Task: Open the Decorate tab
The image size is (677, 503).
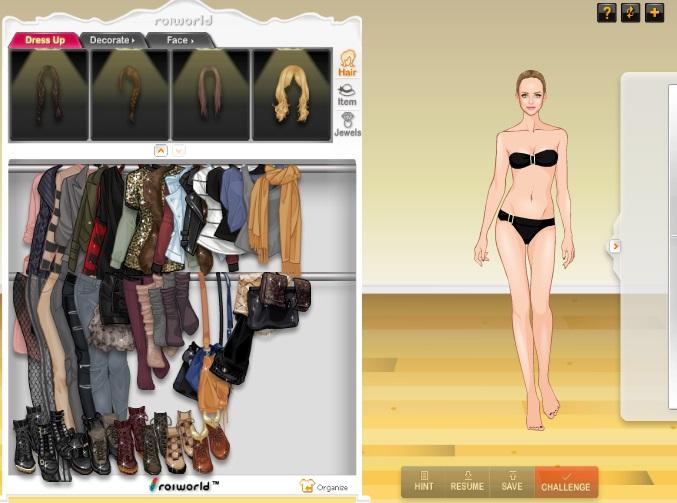Action: click(111, 40)
